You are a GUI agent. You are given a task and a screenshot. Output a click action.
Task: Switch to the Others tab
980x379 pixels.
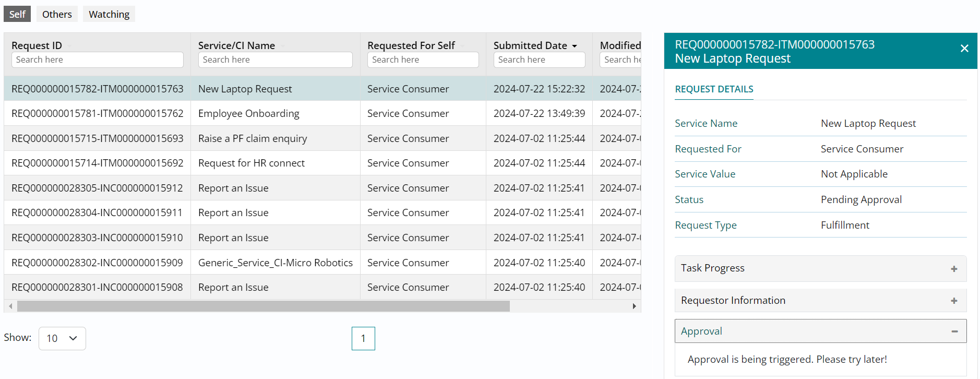(57, 14)
